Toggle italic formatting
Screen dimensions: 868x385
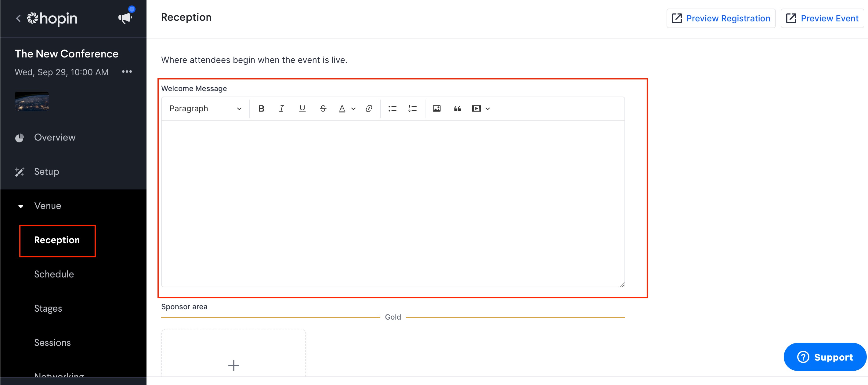(x=281, y=109)
